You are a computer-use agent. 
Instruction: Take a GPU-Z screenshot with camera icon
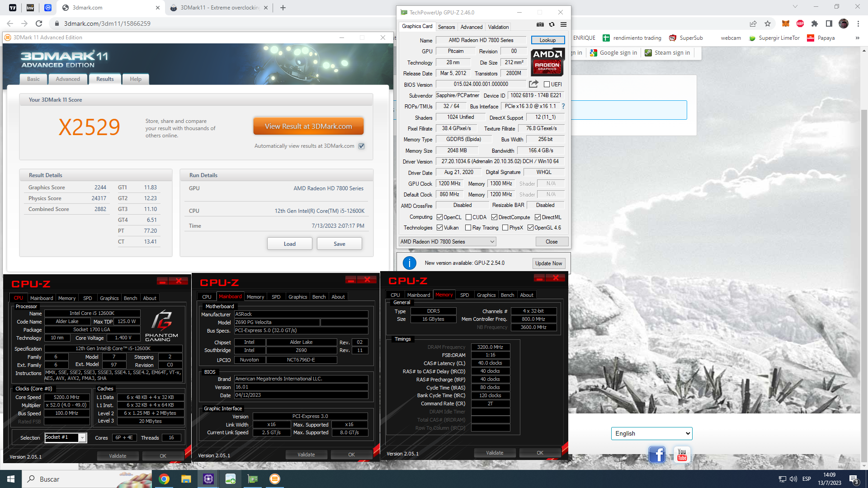pos(540,24)
